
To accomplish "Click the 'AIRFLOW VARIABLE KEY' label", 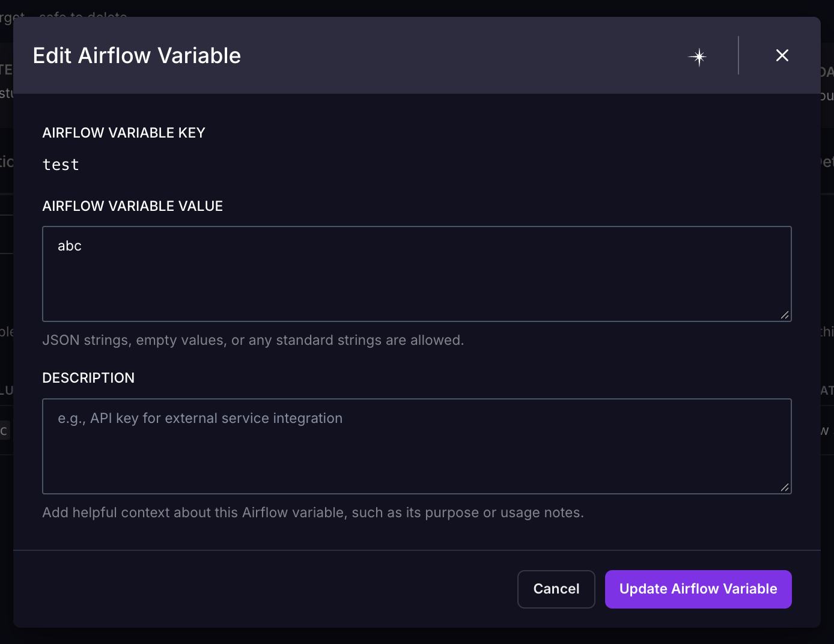I will [124, 133].
